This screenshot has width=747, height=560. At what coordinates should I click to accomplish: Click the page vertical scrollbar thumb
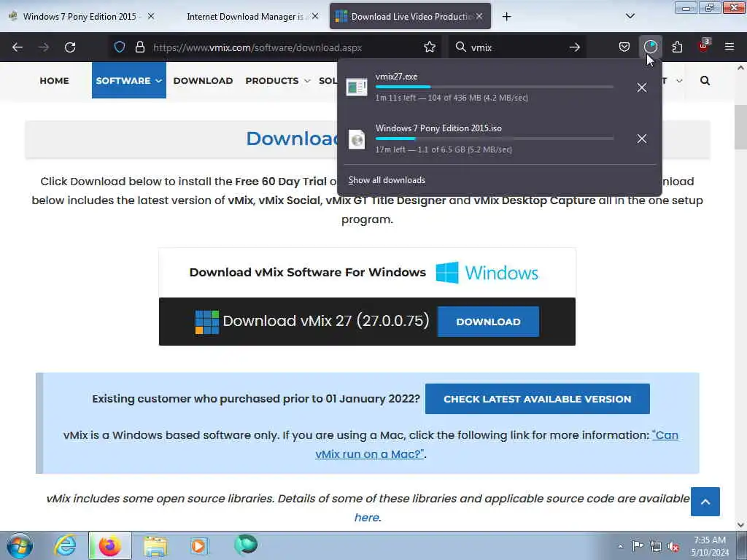740,127
